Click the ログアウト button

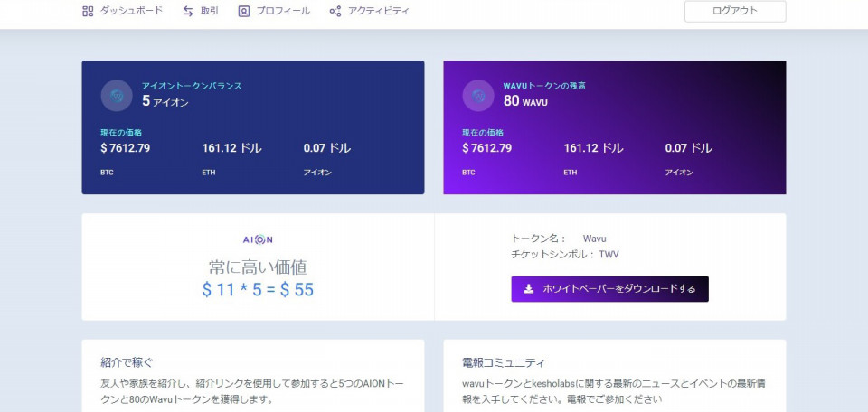tap(735, 11)
